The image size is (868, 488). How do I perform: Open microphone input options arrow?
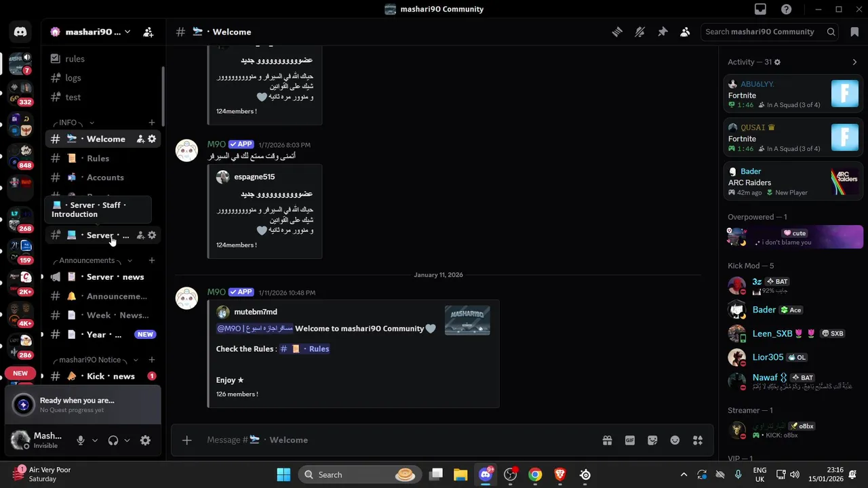(x=95, y=440)
